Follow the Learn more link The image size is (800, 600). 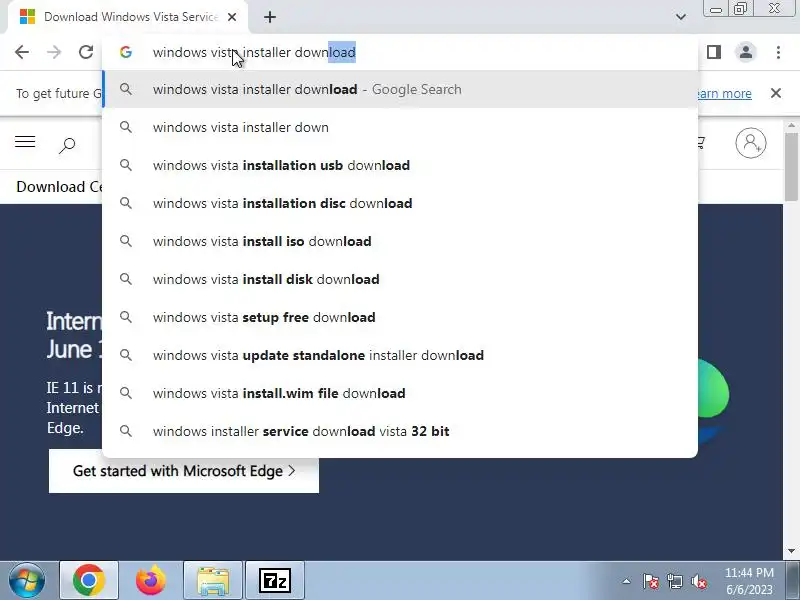pyautogui.click(x=723, y=93)
